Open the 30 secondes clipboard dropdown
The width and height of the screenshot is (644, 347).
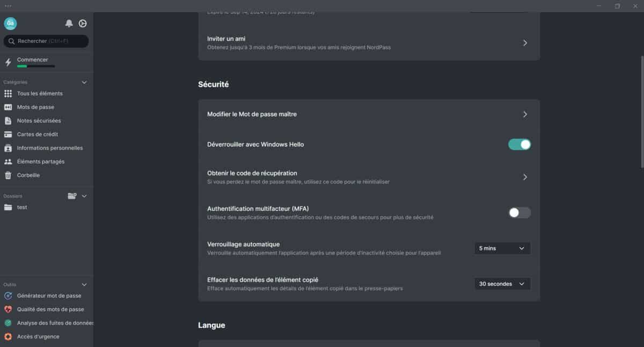(x=502, y=284)
